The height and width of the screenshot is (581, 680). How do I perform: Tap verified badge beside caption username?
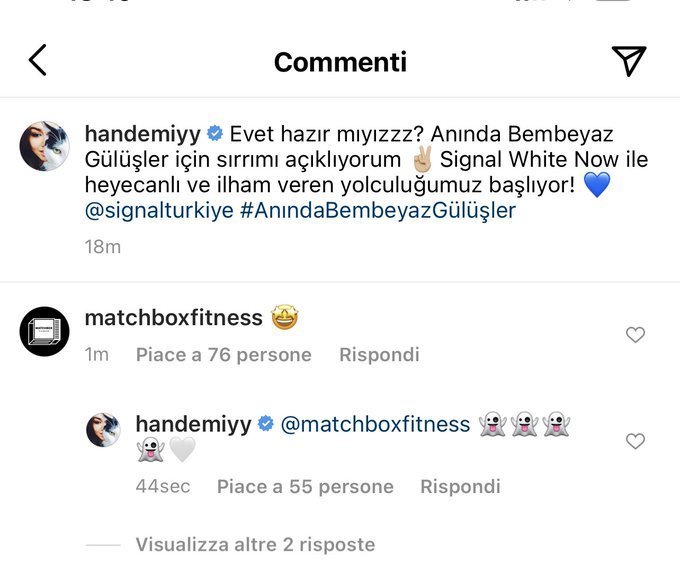click(214, 133)
